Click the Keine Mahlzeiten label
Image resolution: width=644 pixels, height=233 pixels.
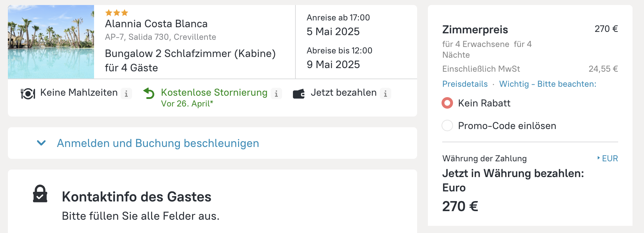pyautogui.click(x=79, y=92)
